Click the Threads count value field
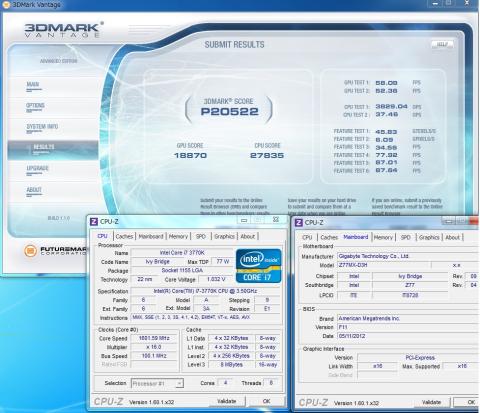This screenshot has height=413, width=480. [271, 383]
